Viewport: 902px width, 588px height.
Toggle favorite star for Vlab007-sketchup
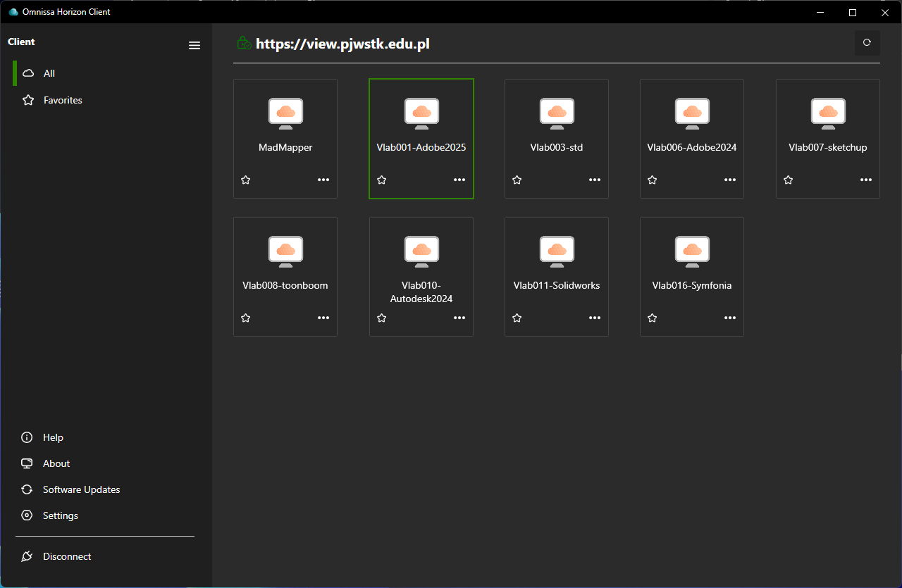[x=789, y=180]
